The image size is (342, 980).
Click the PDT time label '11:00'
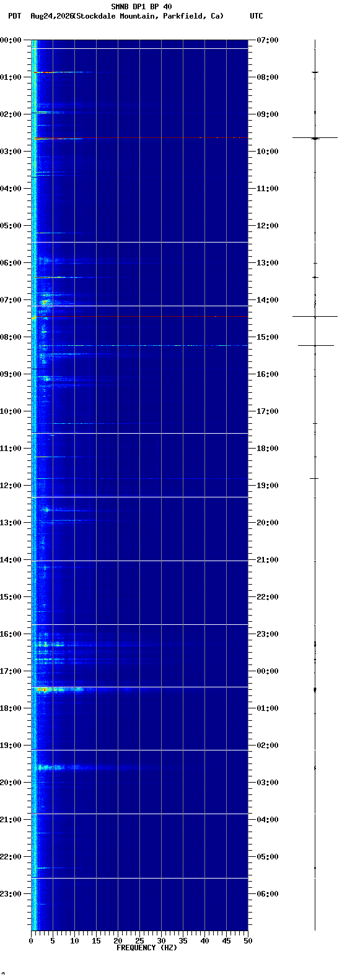11,449
